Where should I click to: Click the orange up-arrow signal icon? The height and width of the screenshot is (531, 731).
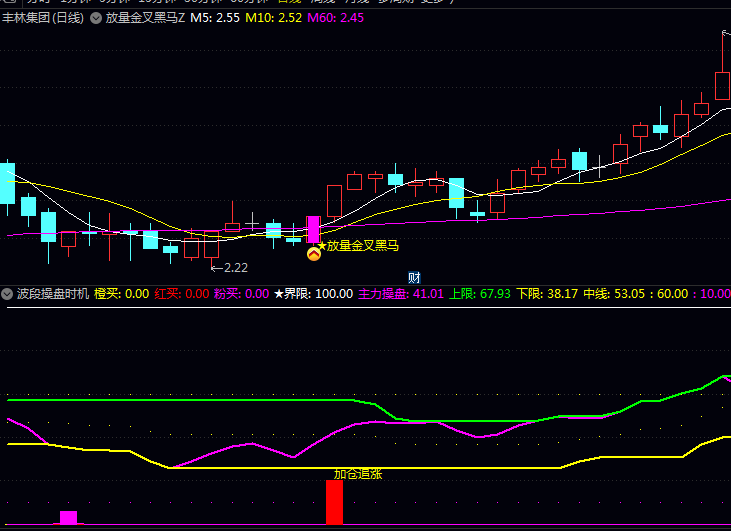313,255
